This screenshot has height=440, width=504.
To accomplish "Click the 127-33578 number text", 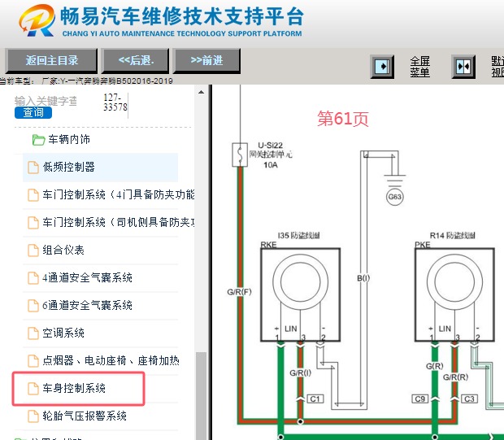I will tap(115, 102).
